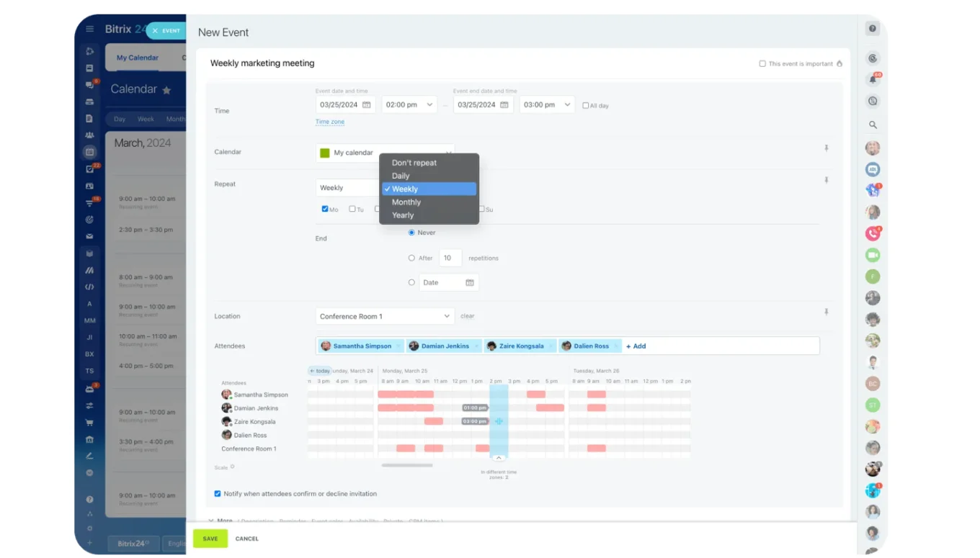980x558 pixels.
Task: Open the start date calendar picker icon
Action: (x=366, y=105)
